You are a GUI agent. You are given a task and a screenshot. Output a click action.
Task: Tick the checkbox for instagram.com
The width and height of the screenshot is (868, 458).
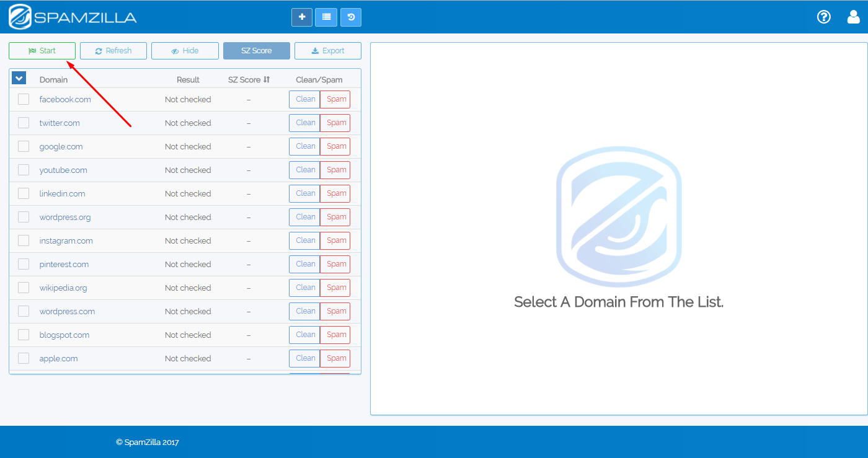click(24, 240)
